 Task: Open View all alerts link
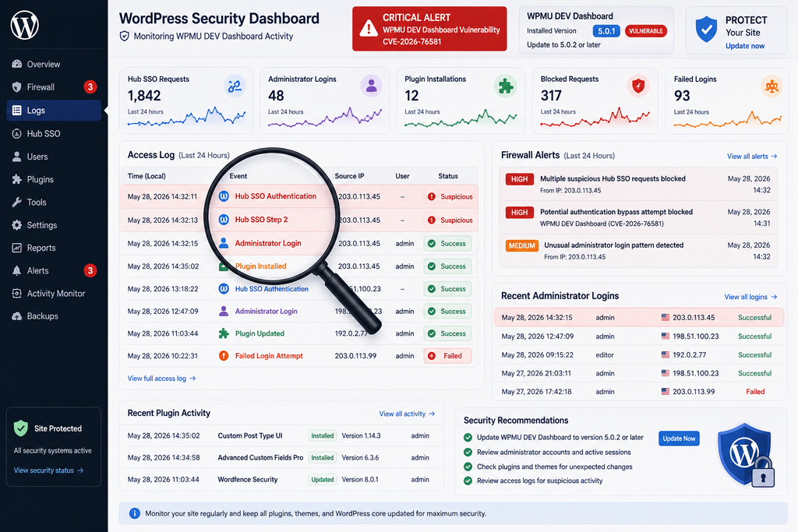click(x=752, y=156)
